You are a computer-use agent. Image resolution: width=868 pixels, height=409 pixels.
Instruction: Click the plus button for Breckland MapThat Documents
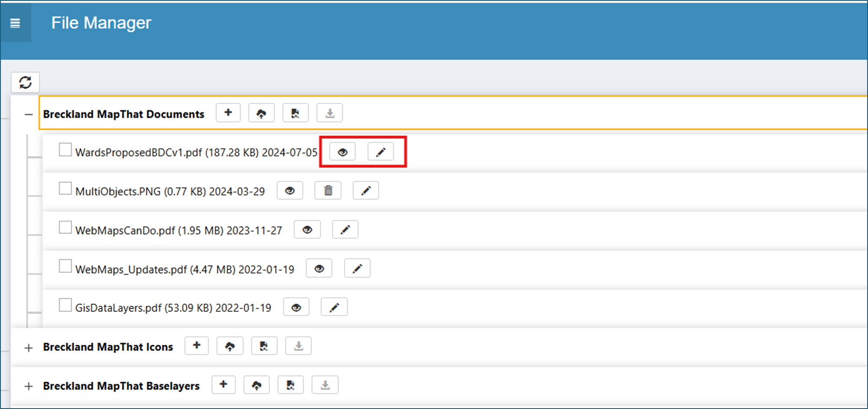click(x=228, y=113)
